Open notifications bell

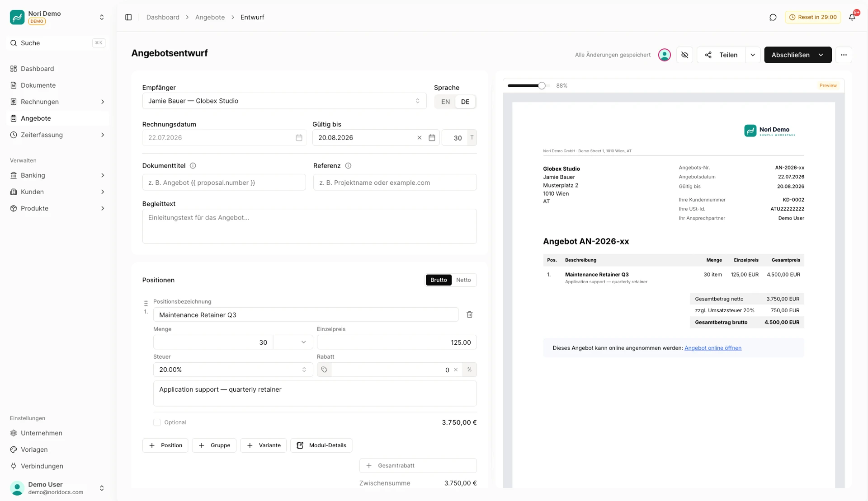pyautogui.click(x=852, y=17)
